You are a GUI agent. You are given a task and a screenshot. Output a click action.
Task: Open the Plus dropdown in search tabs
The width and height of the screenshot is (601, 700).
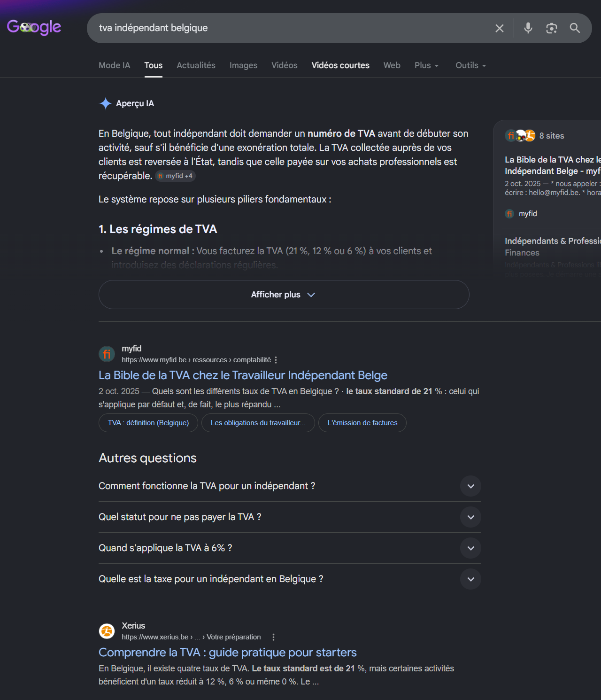pos(426,65)
